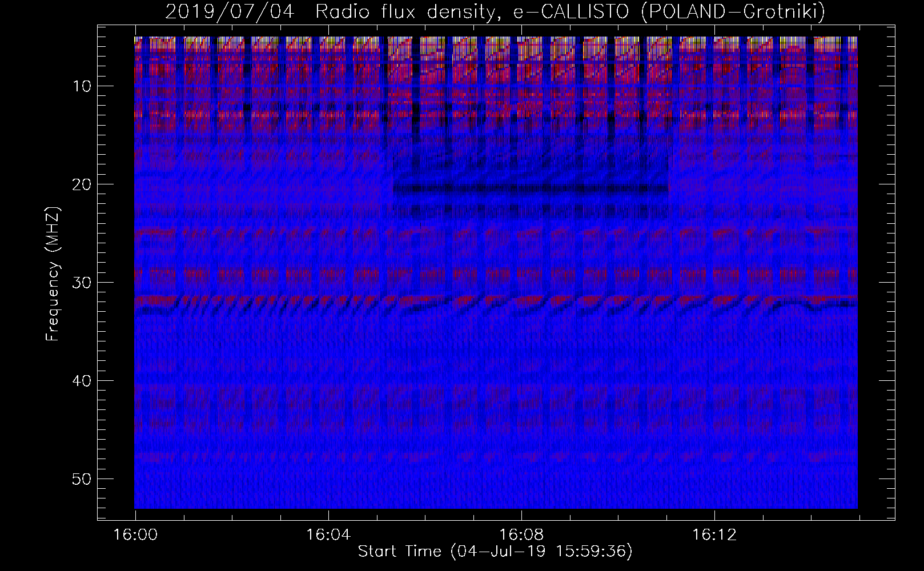Click the 30 frequency tick label
924x571 pixels.
click(x=82, y=283)
